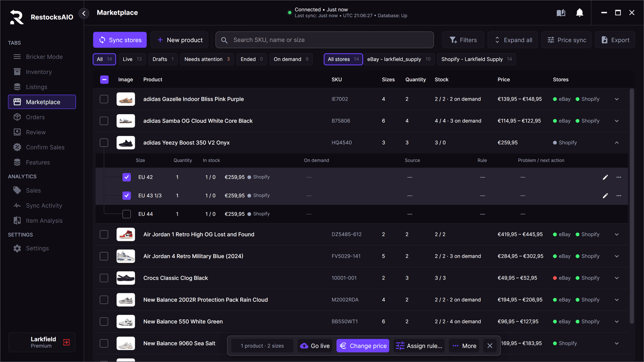Click the edit pencil for EU 43 1/3

pos(605,196)
